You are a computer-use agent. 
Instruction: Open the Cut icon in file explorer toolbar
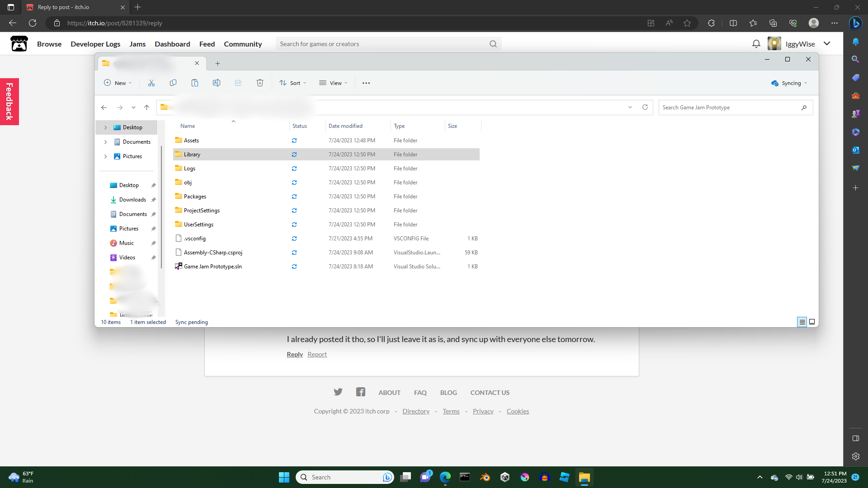151,83
